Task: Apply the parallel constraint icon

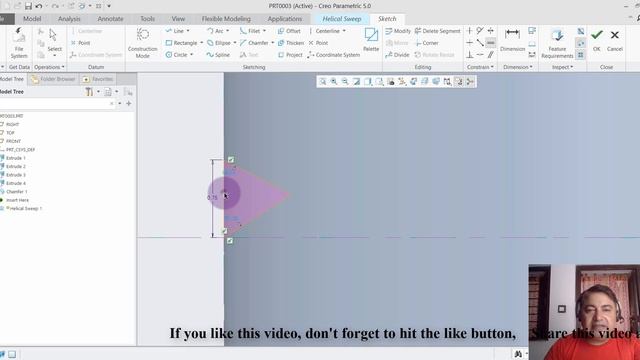Action: tap(491, 55)
